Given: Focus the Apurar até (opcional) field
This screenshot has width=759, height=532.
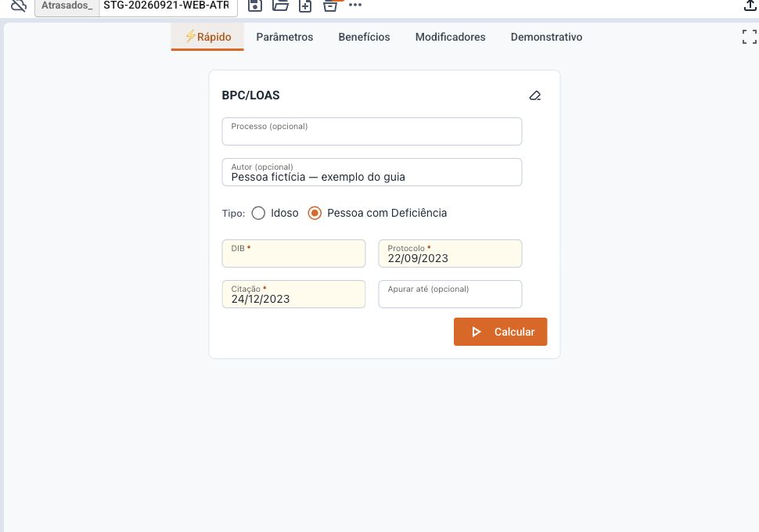Looking at the screenshot, I should click(x=450, y=294).
